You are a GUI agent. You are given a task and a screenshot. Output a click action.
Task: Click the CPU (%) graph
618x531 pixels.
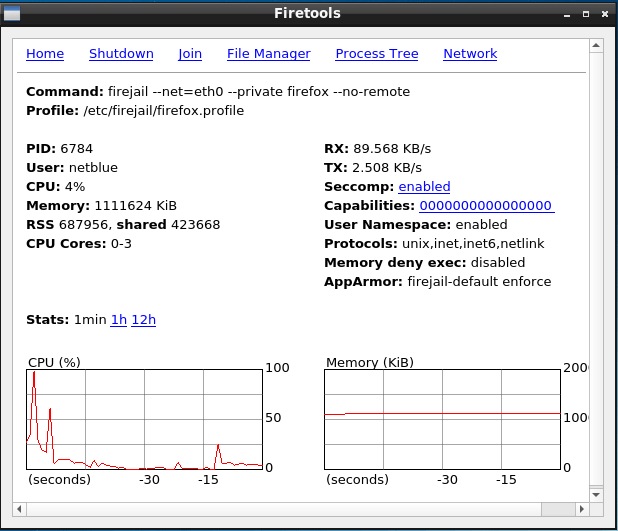[x=144, y=419]
